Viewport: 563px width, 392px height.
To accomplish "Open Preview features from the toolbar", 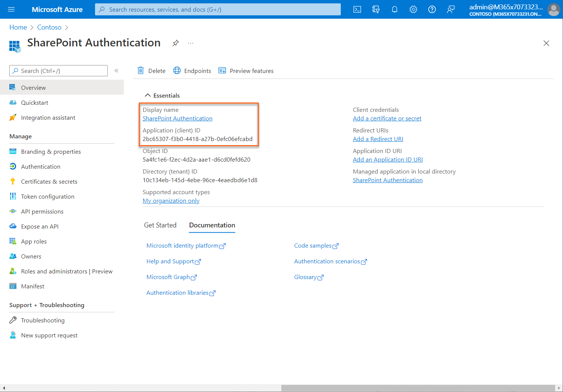I will (246, 71).
